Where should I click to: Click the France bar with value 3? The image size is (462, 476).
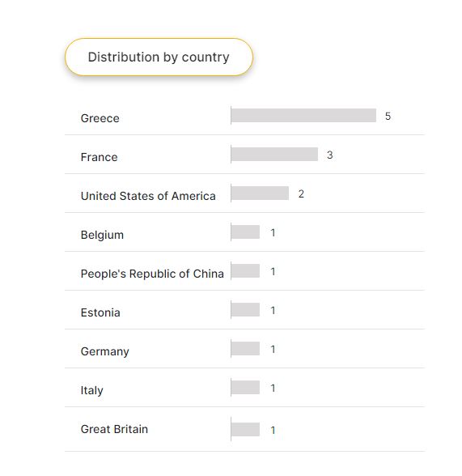[x=274, y=154]
